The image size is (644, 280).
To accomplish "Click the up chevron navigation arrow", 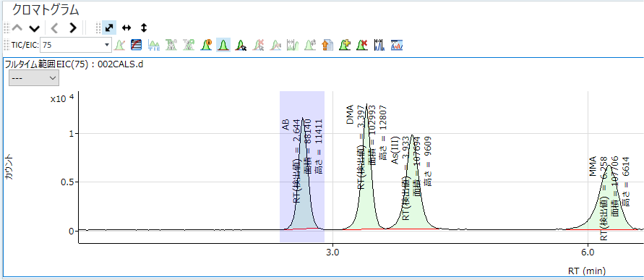I will [x=17, y=28].
